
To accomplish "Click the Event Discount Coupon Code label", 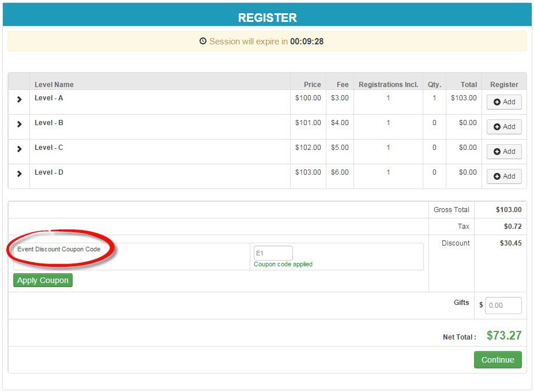I will [59, 249].
